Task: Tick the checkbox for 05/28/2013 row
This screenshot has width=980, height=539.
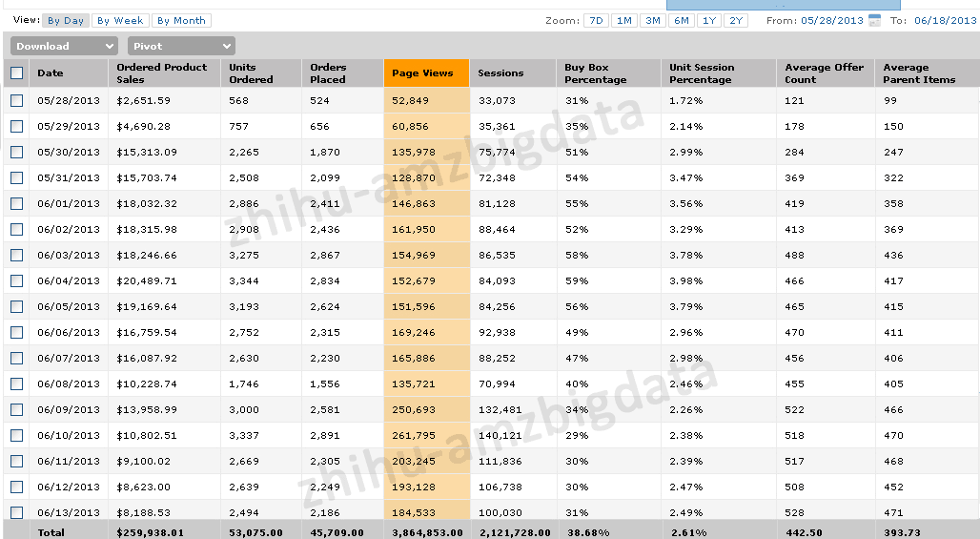Action: [x=17, y=101]
